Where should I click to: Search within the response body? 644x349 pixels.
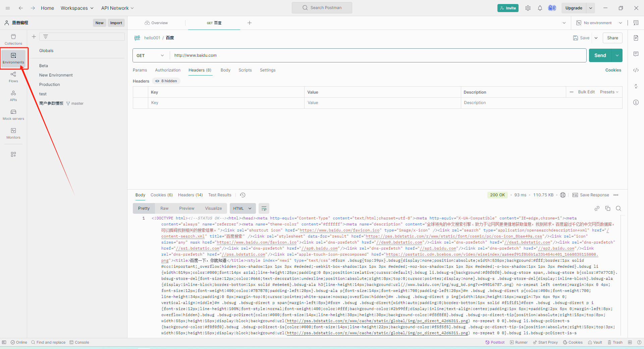click(619, 208)
